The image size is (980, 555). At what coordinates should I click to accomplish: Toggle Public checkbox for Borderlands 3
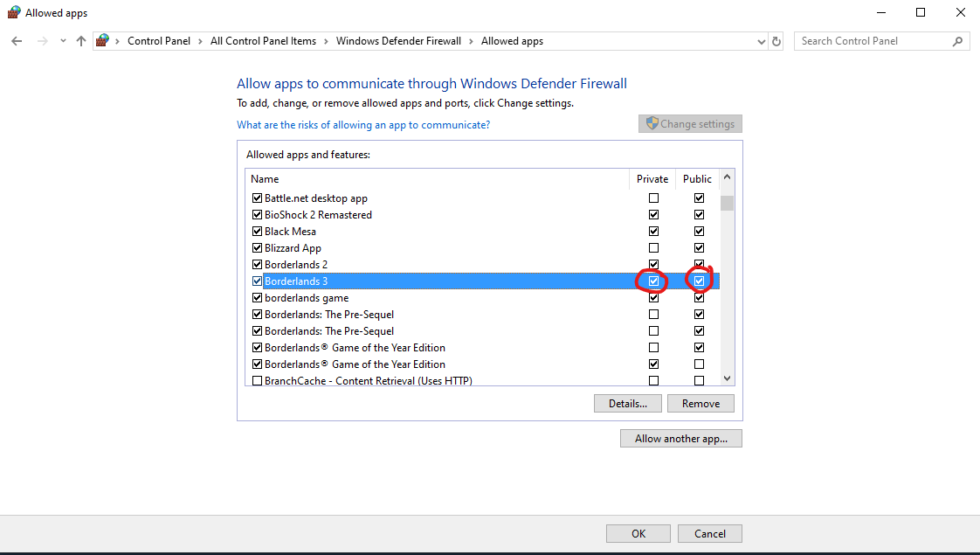point(699,281)
